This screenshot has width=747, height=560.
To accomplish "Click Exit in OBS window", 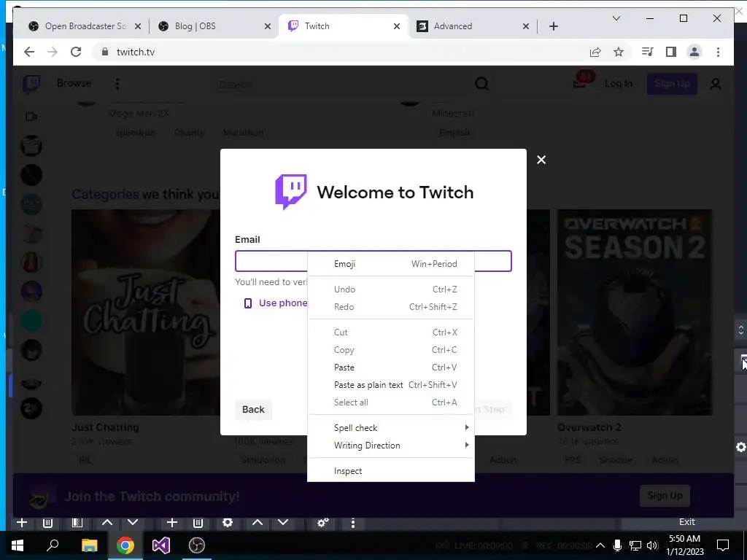I will (x=686, y=522).
